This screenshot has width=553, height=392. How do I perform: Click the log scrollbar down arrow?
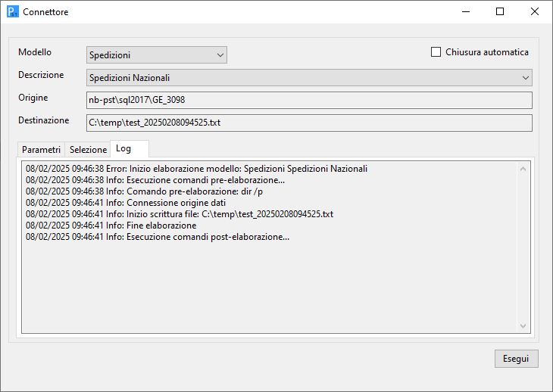[523, 326]
